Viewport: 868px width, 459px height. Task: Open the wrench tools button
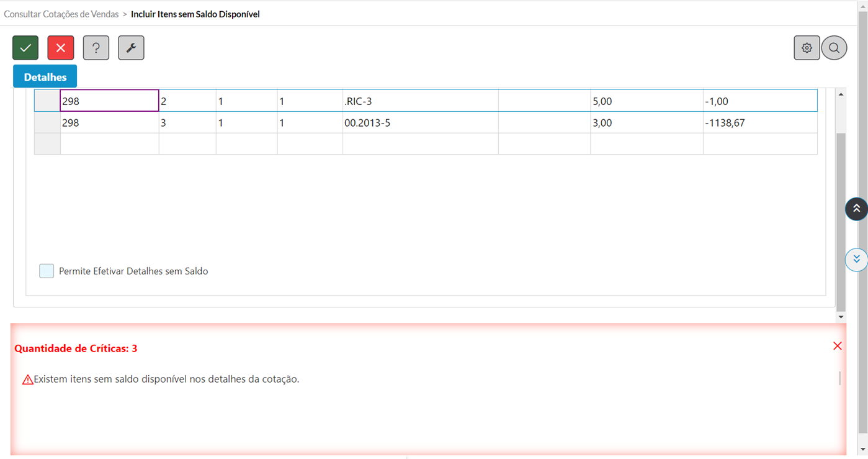131,48
